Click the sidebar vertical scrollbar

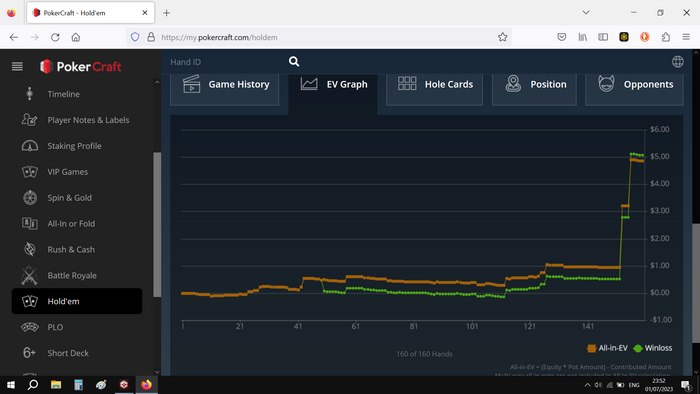point(157,224)
